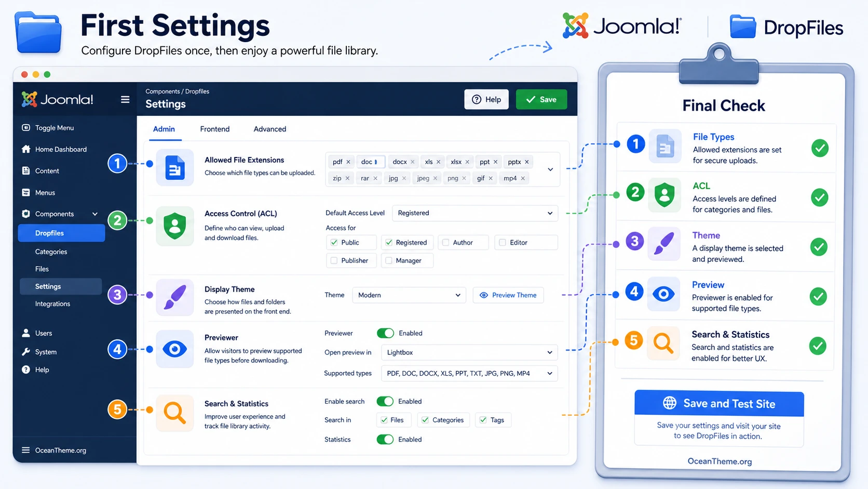This screenshot has height=489, width=868.
Task: Click the Menus list icon in sidebar
Action: pos(26,192)
